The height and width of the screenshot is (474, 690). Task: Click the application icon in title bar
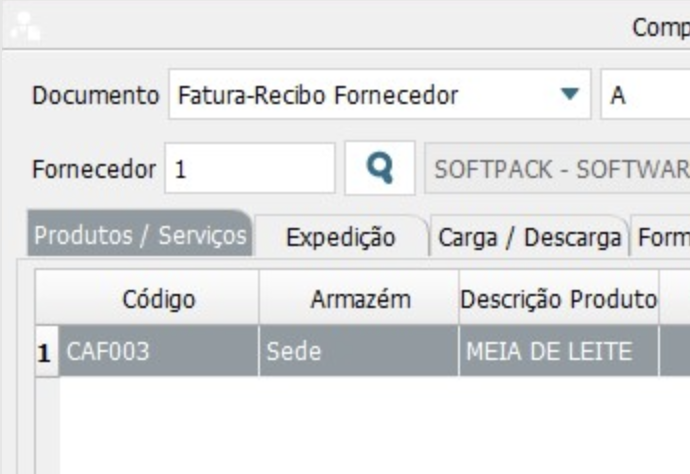(24, 26)
